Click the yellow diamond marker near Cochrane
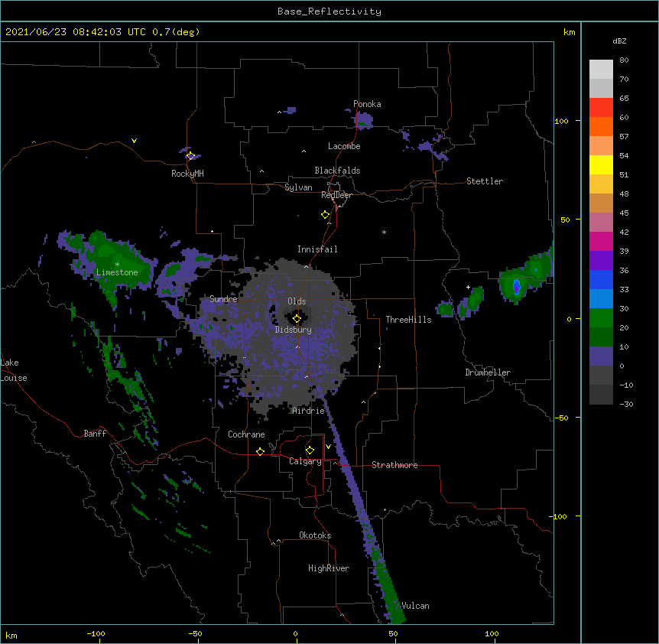 coord(260,451)
